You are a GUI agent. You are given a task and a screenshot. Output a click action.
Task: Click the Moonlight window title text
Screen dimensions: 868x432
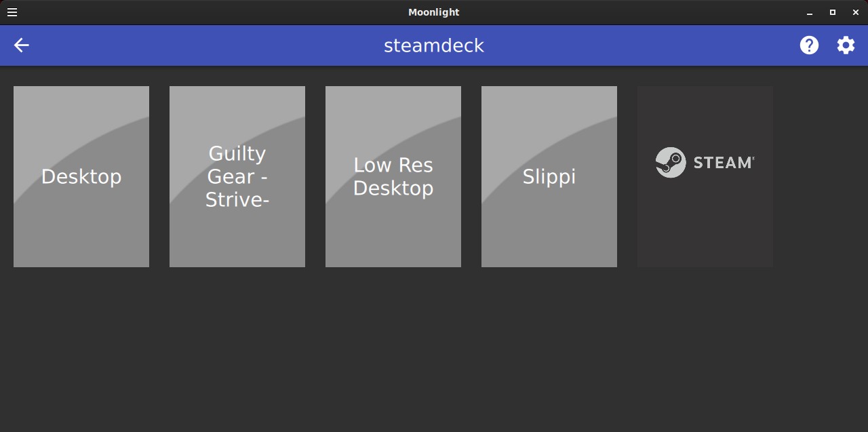click(x=434, y=12)
